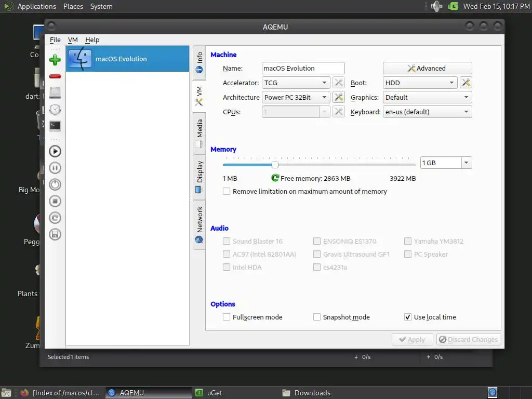
Task: Expand the Accelerator dropdown showing TCG
Action: [296, 83]
